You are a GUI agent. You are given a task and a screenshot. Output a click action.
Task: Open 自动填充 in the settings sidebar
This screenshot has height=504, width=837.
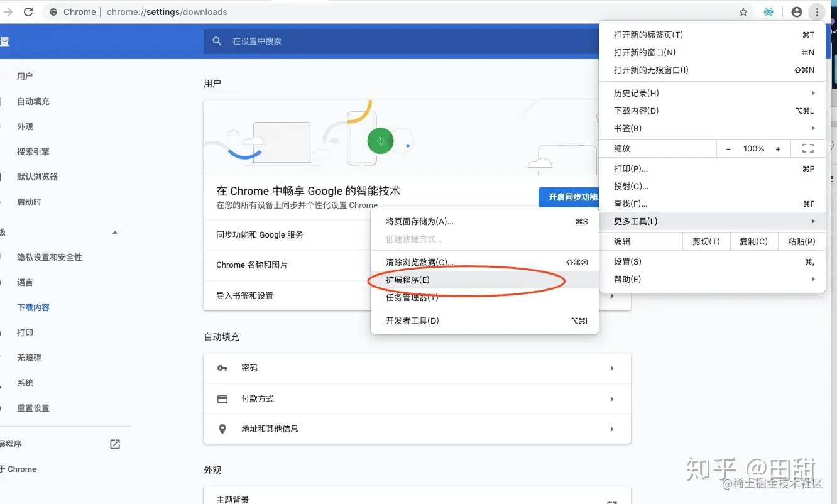33,101
